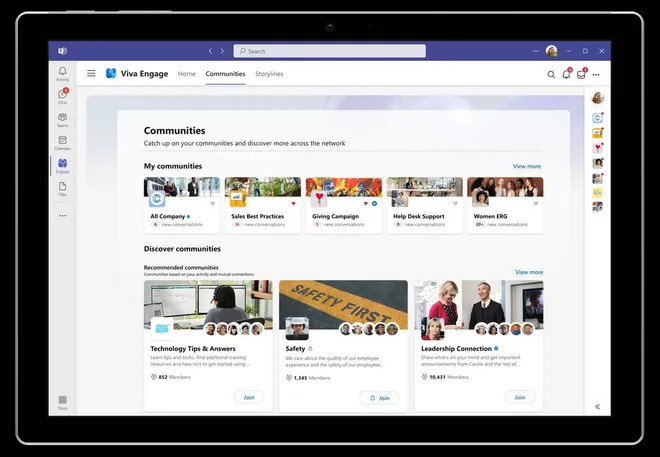Select the Communities tab

tap(225, 74)
